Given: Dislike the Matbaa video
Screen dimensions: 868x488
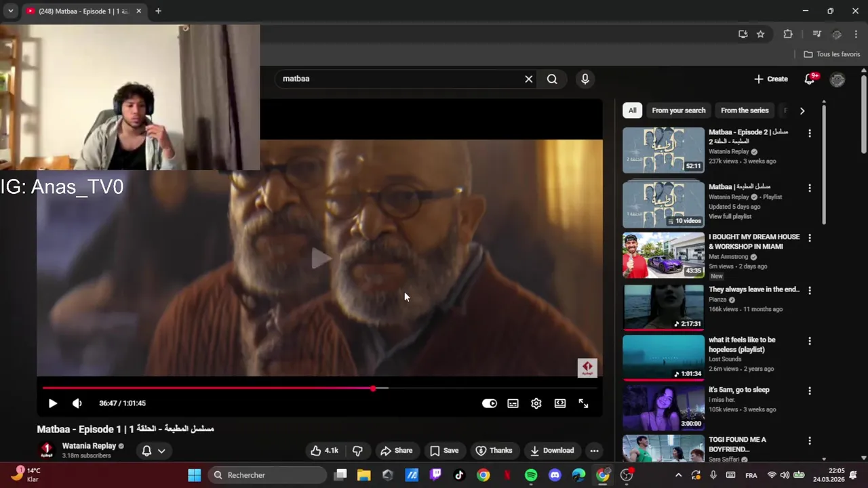Looking at the screenshot, I should [x=357, y=451].
